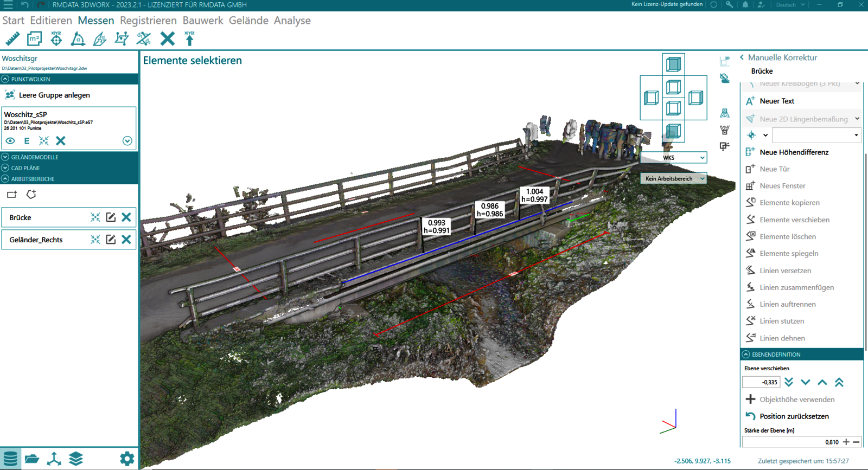Select right view cube in view navigator
Viewport: 868px width, 470px height.
click(x=695, y=98)
